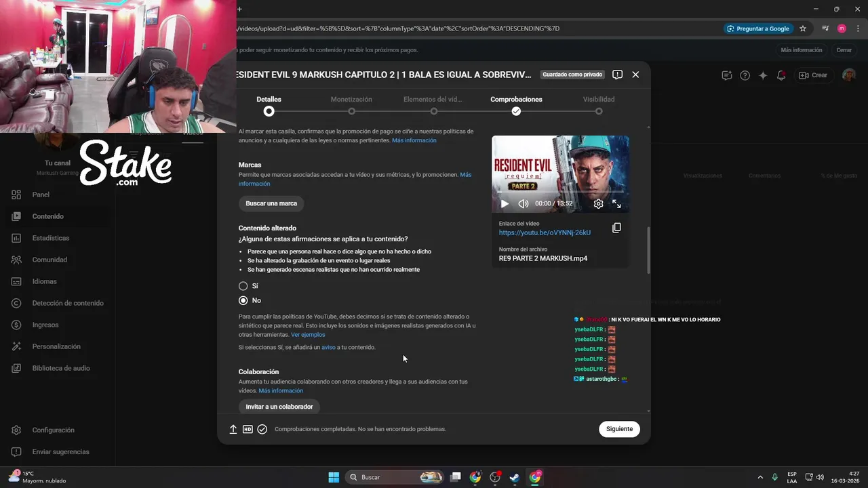Click 'Buscar una marca' button
Screen dimensions: 868x488
pos(271,203)
